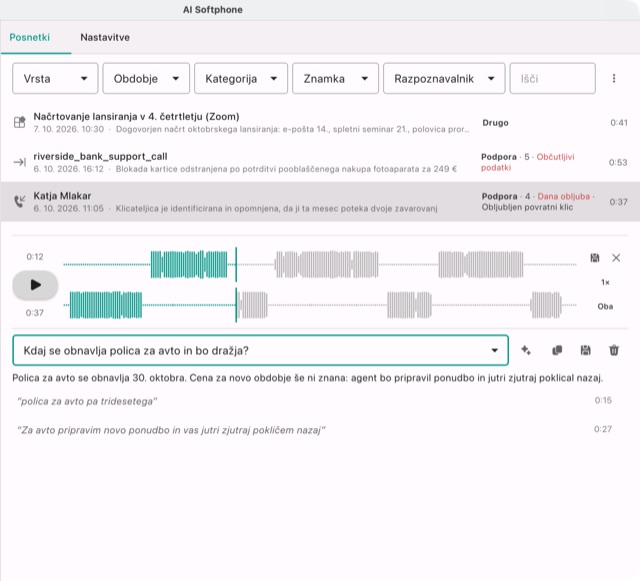Expand the Znamka filter dropdown
This screenshot has width=640, height=581.
point(336,78)
